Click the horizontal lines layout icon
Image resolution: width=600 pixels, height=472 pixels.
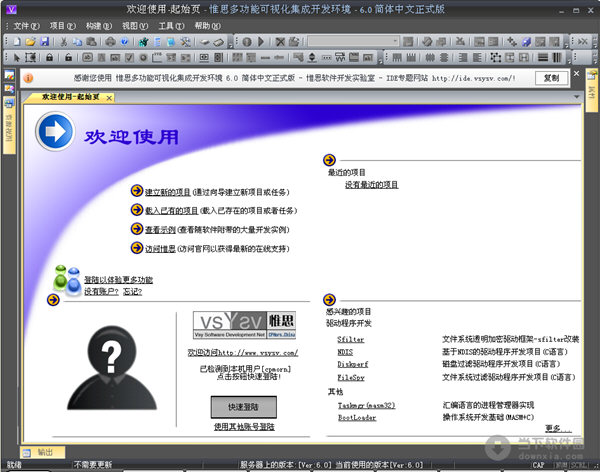[x=543, y=57]
